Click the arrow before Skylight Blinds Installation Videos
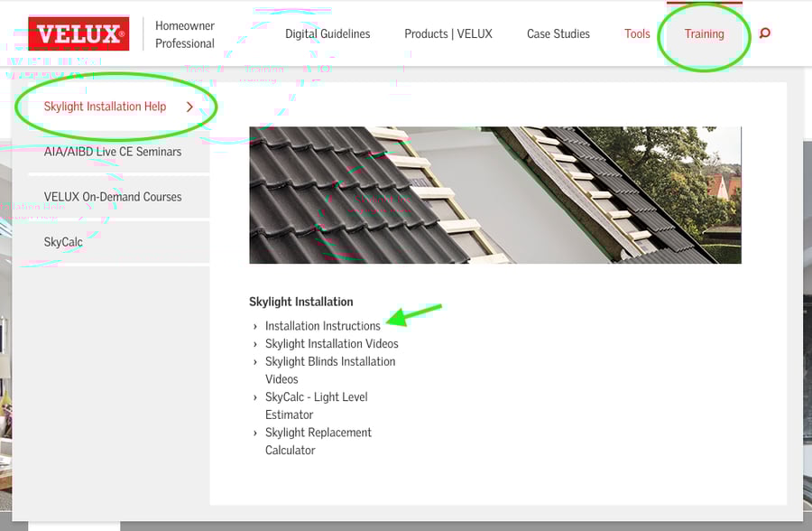The image size is (812, 531). 255,361
